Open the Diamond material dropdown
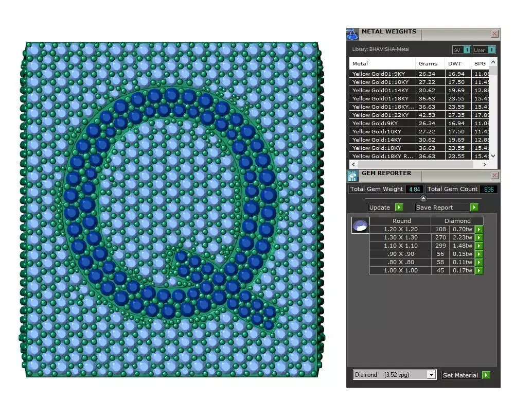The height and width of the screenshot is (415, 532). (x=431, y=375)
